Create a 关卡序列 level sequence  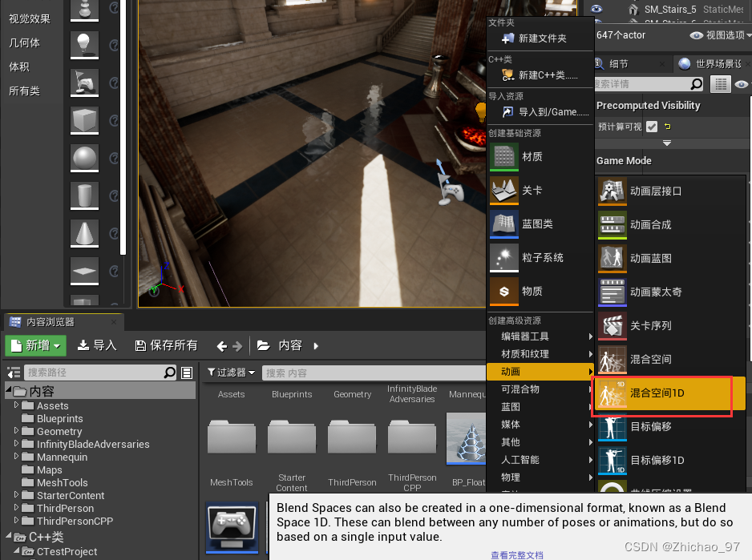[669, 325]
